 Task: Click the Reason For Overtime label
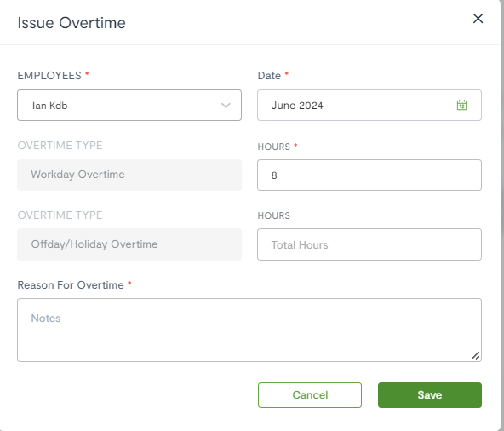tap(71, 285)
